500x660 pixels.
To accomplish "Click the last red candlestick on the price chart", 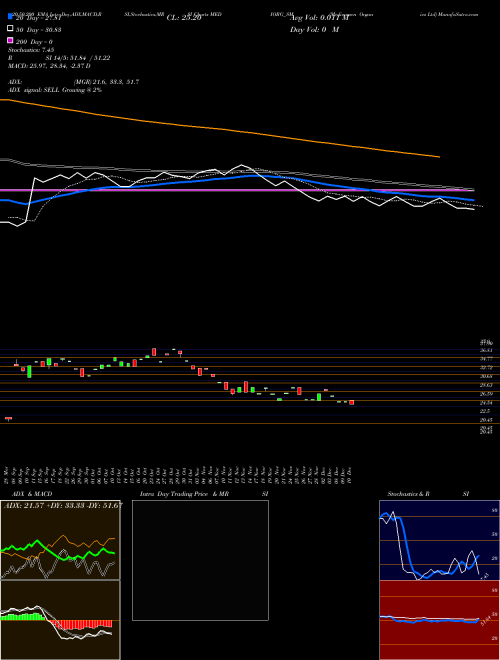I will click(x=351, y=402).
